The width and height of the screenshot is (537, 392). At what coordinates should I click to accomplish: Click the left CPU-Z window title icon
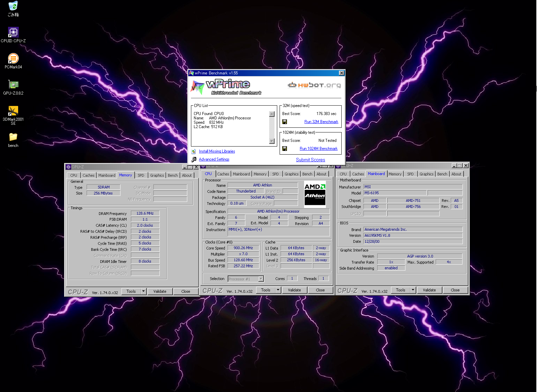[x=68, y=167]
